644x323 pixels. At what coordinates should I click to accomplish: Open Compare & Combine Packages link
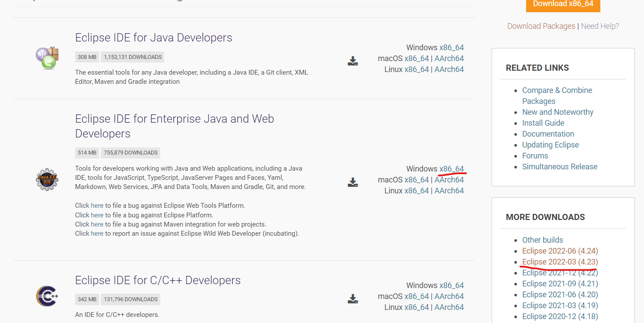pos(557,96)
